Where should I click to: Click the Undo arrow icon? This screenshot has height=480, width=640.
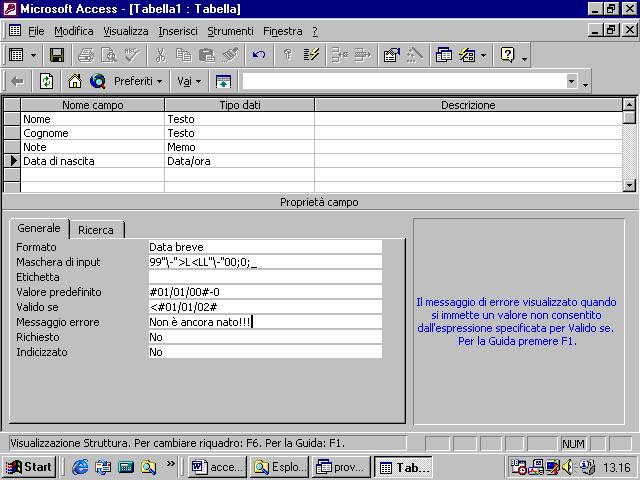point(259,55)
